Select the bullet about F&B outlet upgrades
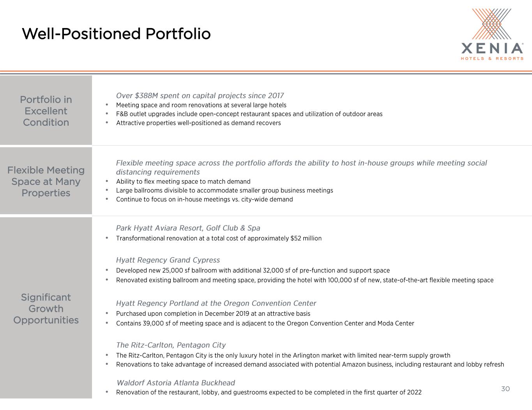532x410 pixels. coord(249,114)
